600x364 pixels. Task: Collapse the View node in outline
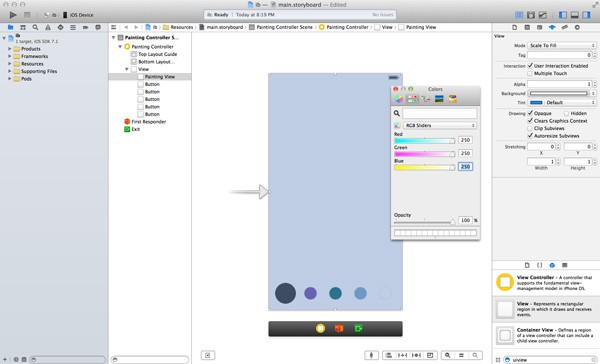click(x=127, y=69)
